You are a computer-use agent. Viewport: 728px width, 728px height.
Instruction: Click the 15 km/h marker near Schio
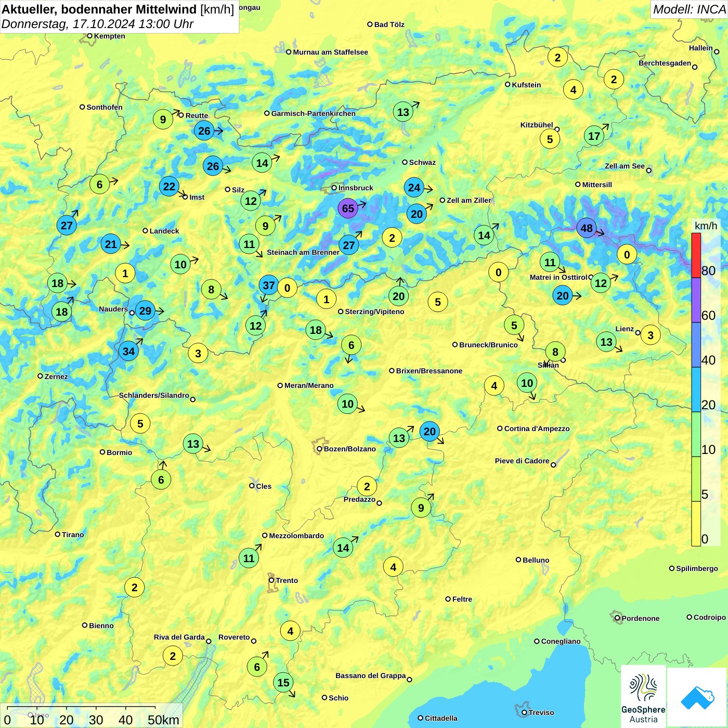tap(283, 682)
